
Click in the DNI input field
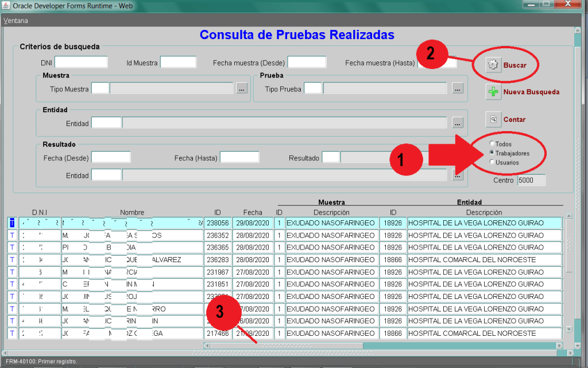(81, 62)
